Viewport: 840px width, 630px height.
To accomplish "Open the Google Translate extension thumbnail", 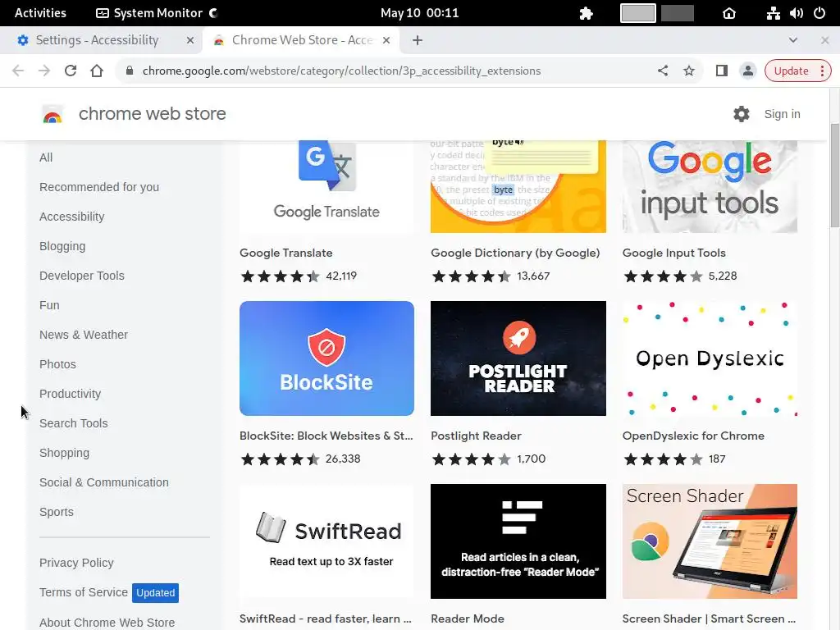I will pyautogui.click(x=326, y=186).
